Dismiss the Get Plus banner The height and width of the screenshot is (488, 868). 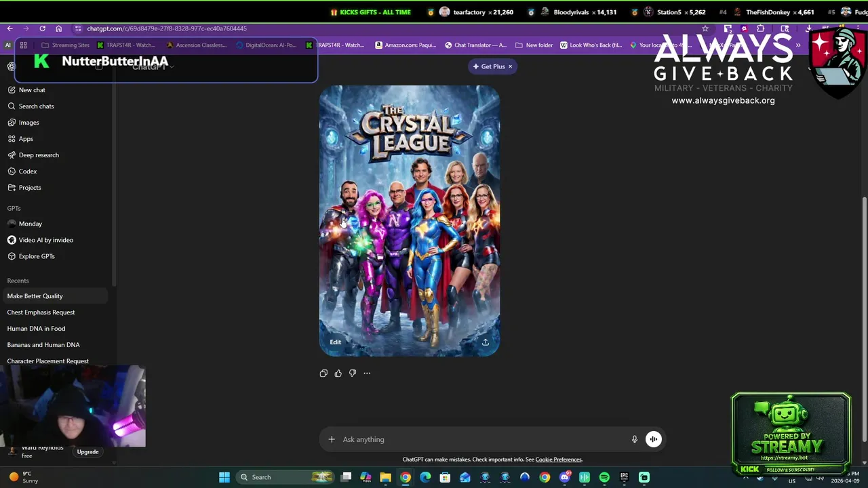[x=511, y=66]
